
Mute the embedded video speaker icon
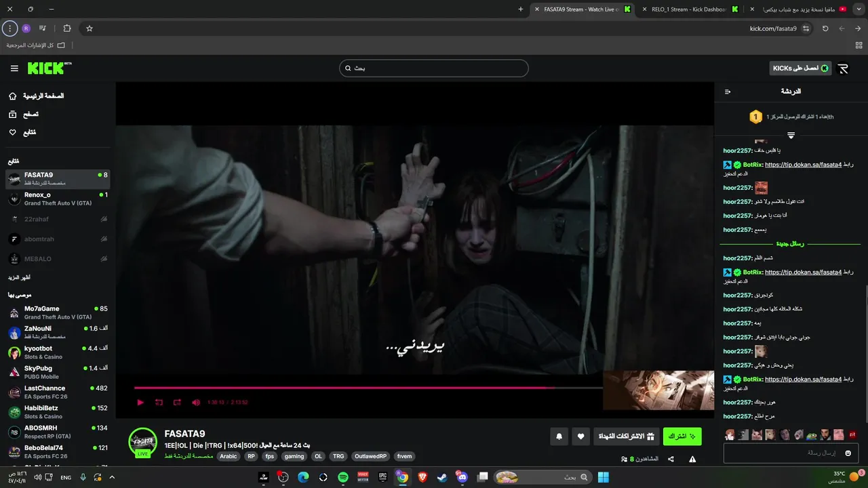click(x=196, y=402)
